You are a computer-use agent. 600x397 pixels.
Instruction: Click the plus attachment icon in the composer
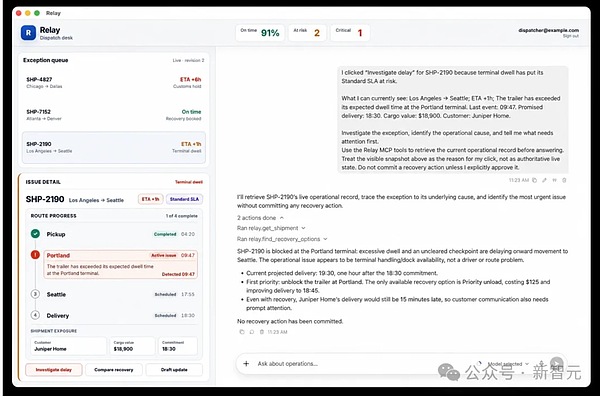click(x=246, y=364)
